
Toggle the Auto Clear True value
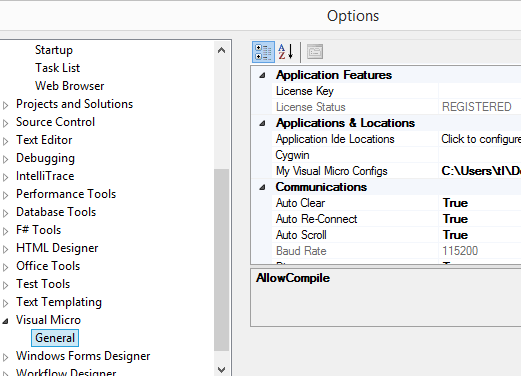click(455, 203)
